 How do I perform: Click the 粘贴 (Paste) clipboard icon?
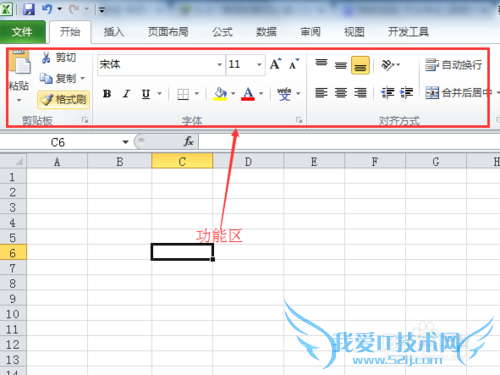[x=20, y=62]
